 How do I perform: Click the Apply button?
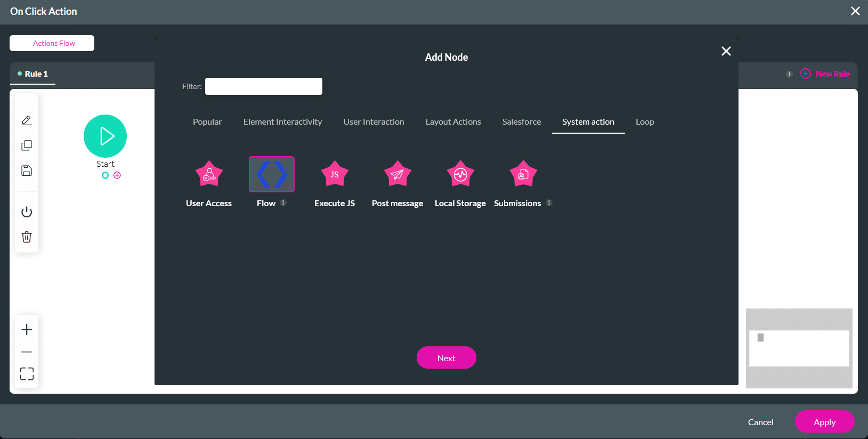pos(824,421)
